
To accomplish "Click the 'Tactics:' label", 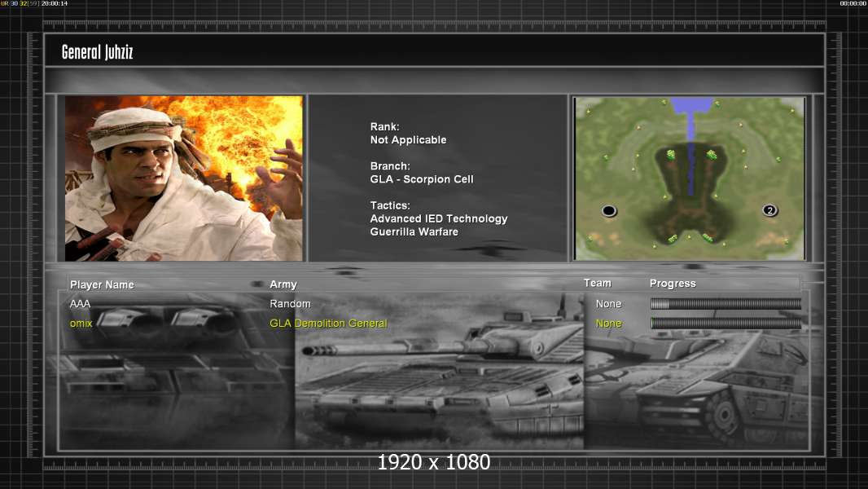I will click(390, 205).
